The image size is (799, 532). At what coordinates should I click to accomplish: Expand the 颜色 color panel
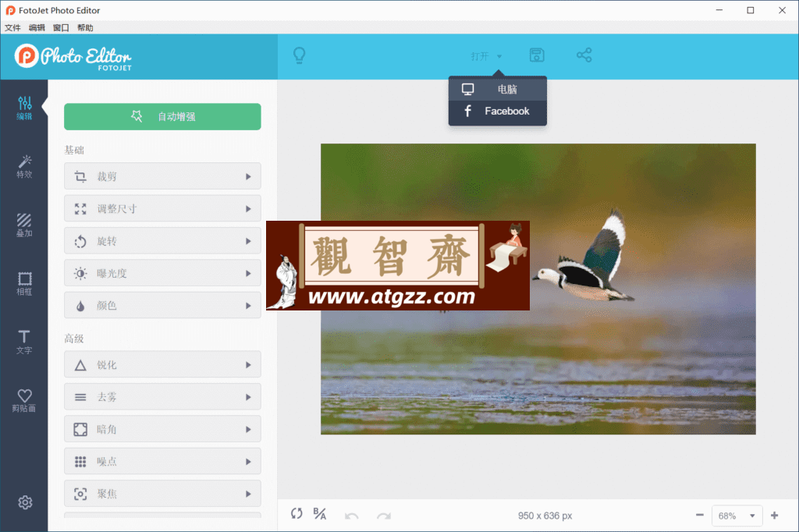pos(162,306)
